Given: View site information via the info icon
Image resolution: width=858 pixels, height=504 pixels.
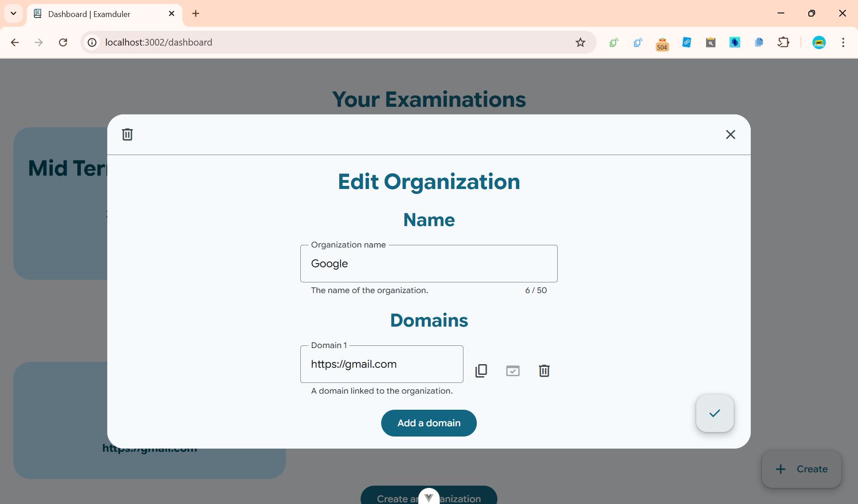Looking at the screenshot, I should tap(92, 42).
